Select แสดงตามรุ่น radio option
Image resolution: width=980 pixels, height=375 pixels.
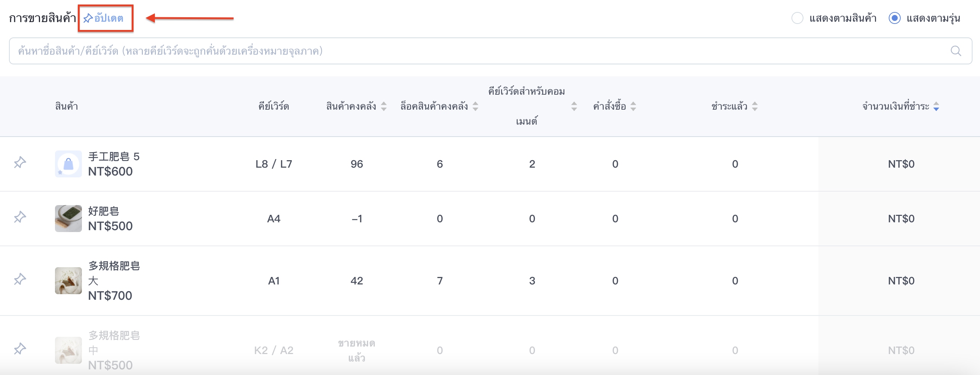[894, 18]
